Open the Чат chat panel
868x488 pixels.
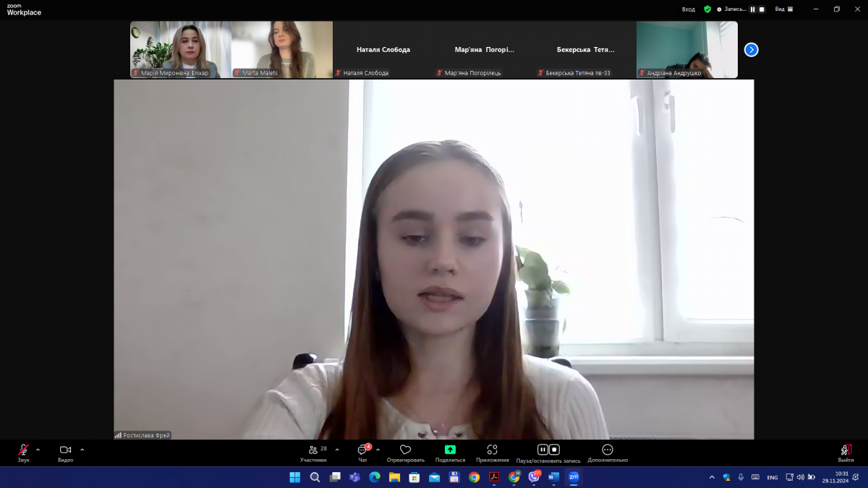[x=362, y=450]
